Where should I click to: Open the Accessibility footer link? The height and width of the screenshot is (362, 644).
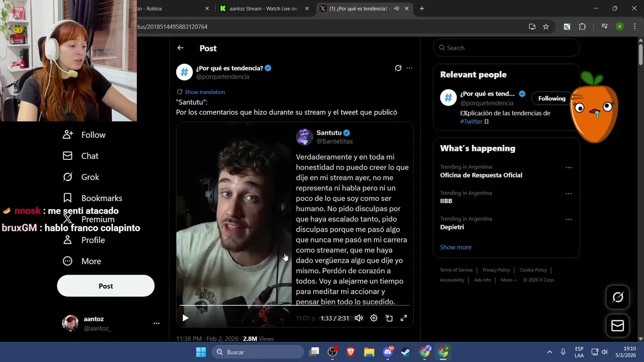point(452,280)
